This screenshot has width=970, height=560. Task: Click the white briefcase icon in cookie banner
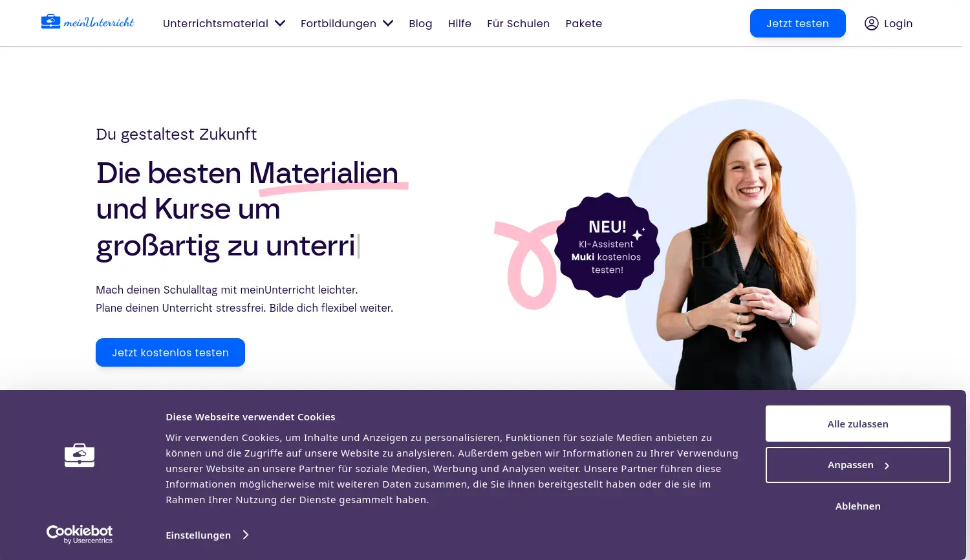80,455
